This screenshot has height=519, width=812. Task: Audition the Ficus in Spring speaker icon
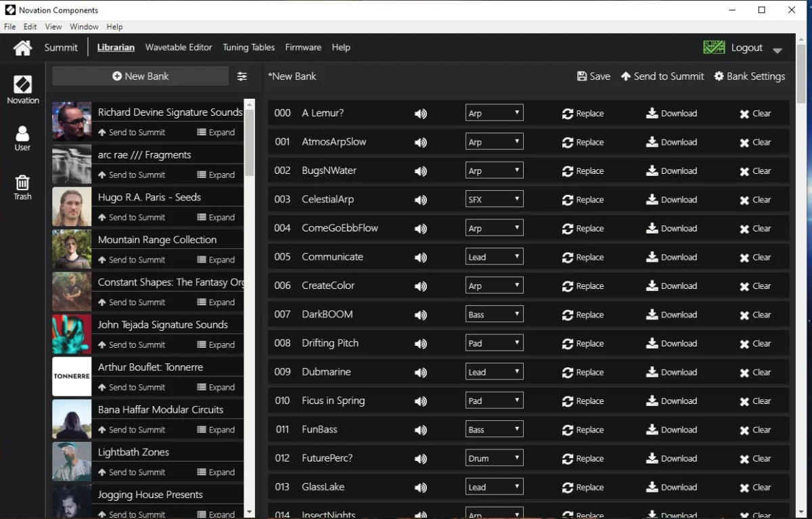click(421, 401)
